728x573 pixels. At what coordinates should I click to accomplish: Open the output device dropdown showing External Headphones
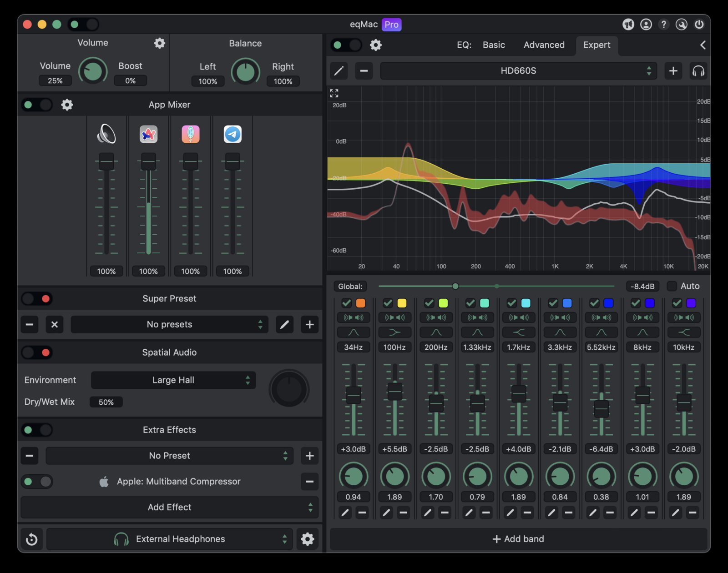[169, 539]
